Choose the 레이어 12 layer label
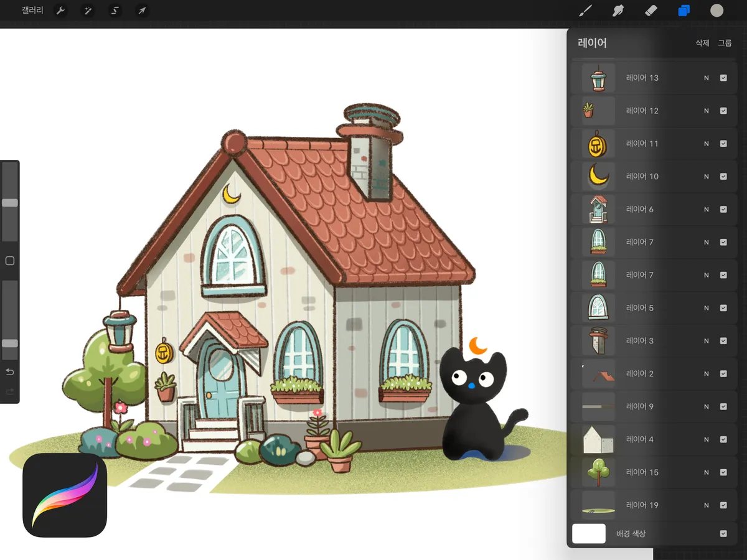The width and height of the screenshot is (747, 560). coord(642,111)
